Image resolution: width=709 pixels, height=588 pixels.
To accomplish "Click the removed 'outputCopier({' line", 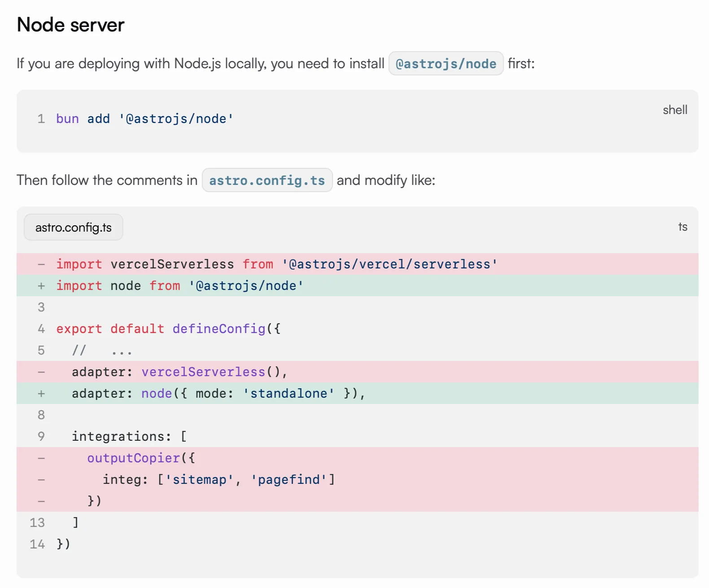I will (358, 458).
